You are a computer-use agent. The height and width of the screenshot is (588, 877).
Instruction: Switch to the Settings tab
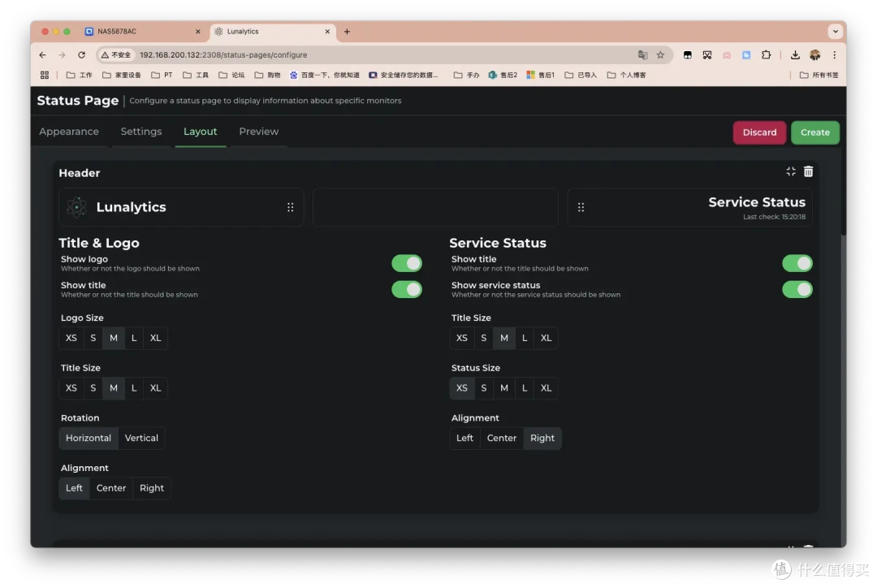(141, 132)
